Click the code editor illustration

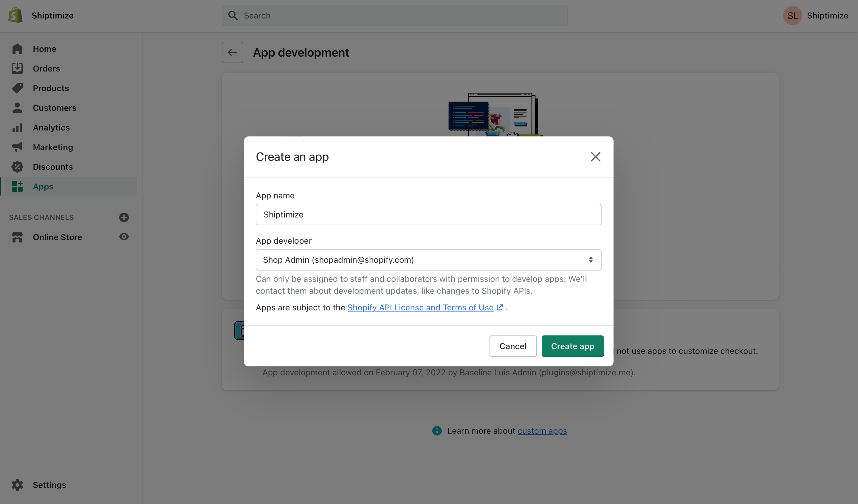[x=468, y=116]
